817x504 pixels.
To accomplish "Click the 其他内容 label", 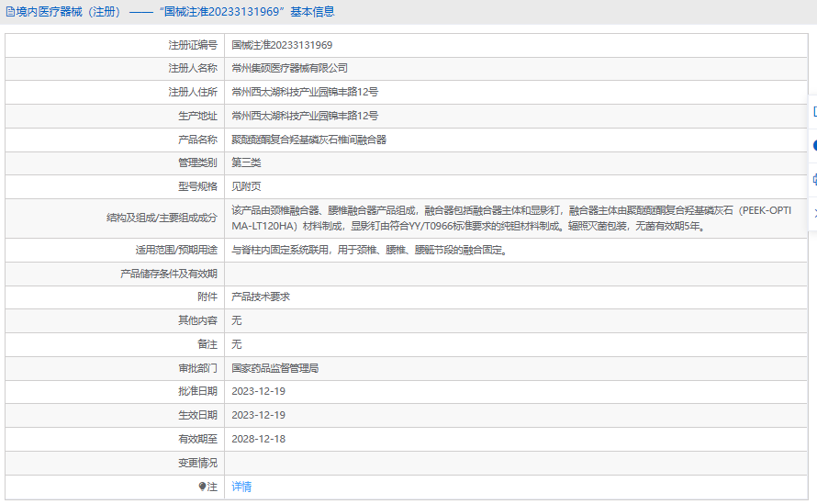I will pos(197,320).
